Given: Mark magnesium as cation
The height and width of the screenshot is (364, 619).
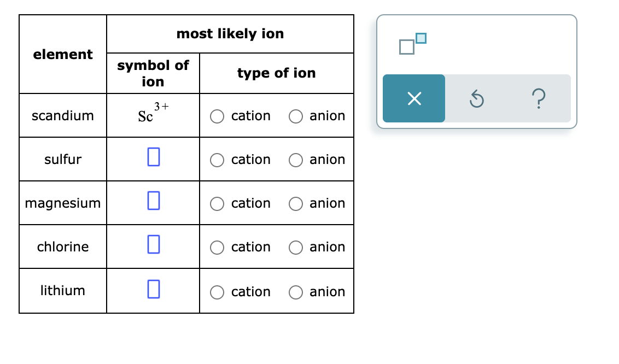Looking at the screenshot, I should click(217, 204).
